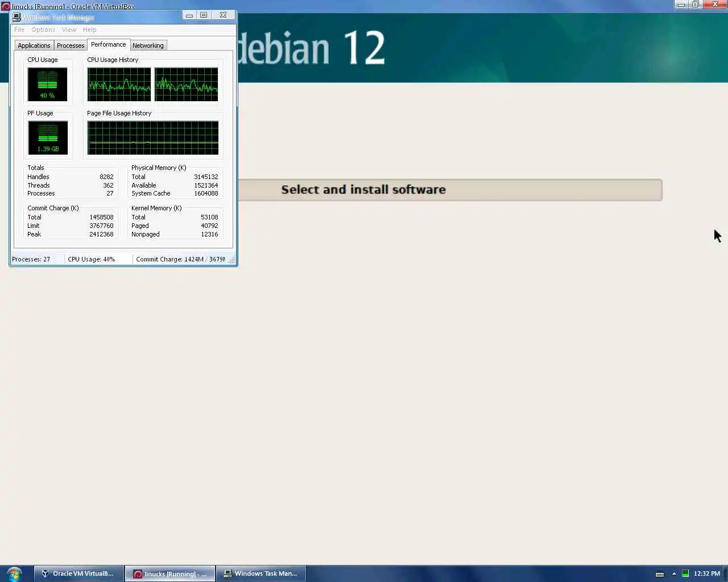The height and width of the screenshot is (582, 728).
Task: Click Commit Charge Peak 2412368
Action: 101,234
